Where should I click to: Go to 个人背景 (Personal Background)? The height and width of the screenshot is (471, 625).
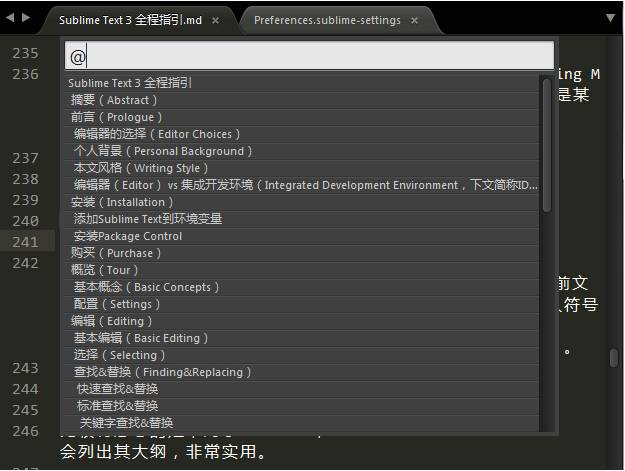(x=301, y=151)
